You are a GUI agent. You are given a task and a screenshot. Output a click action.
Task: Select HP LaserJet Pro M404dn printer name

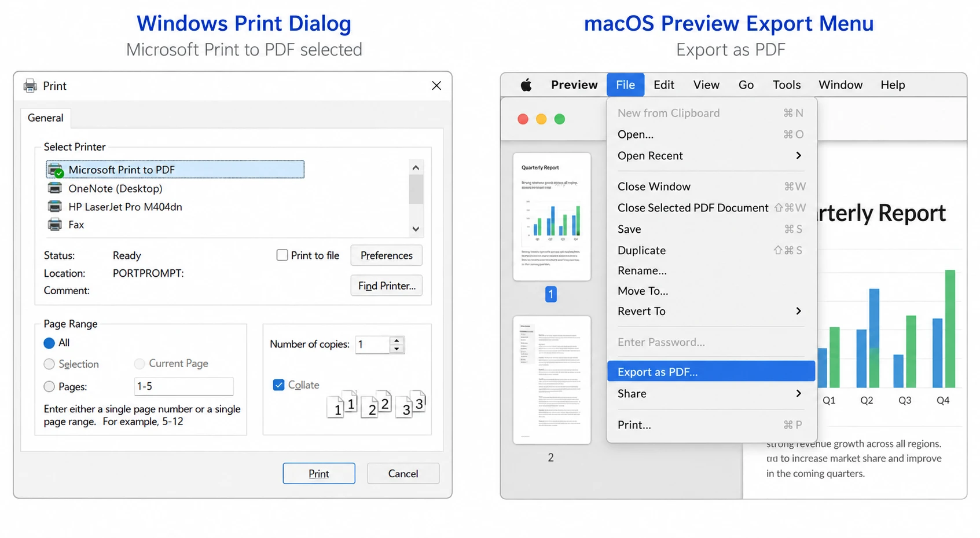(x=125, y=207)
